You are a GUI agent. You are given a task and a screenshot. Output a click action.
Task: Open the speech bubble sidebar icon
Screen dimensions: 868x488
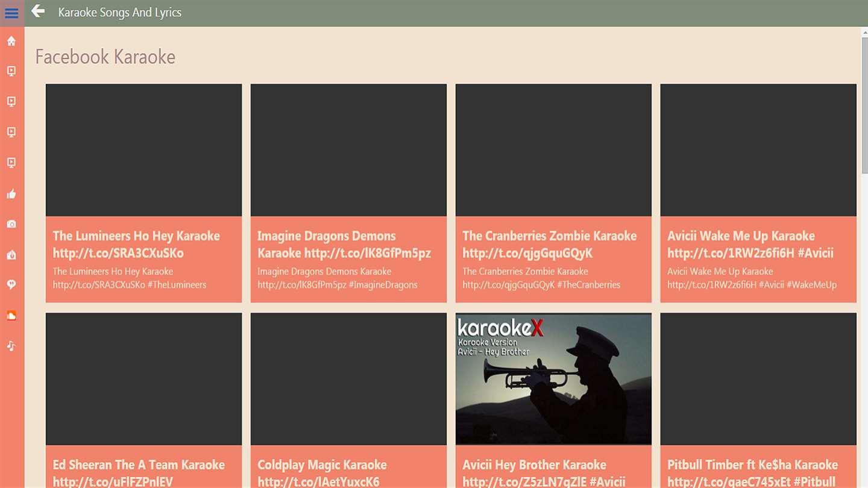pyautogui.click(x=11, y=285)
